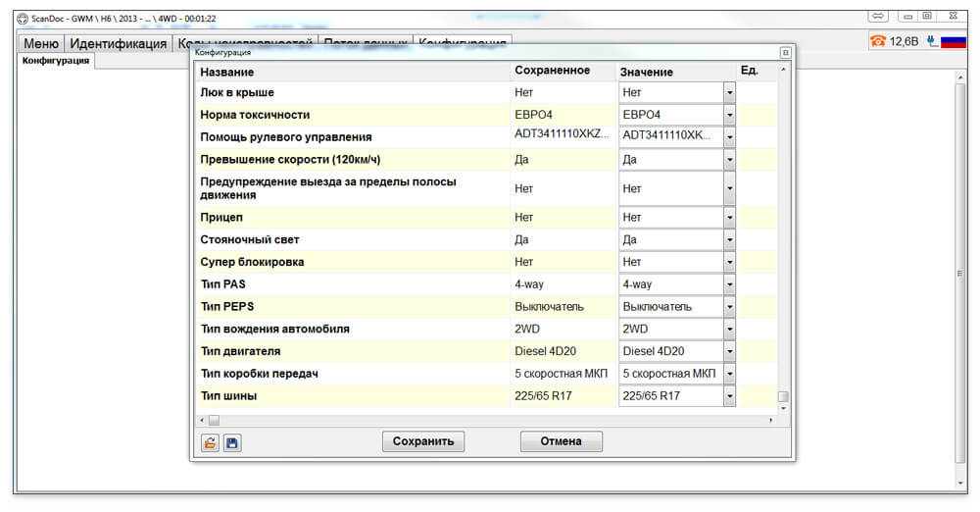Click saved value 225/65 R17

(x=543, y=396)
